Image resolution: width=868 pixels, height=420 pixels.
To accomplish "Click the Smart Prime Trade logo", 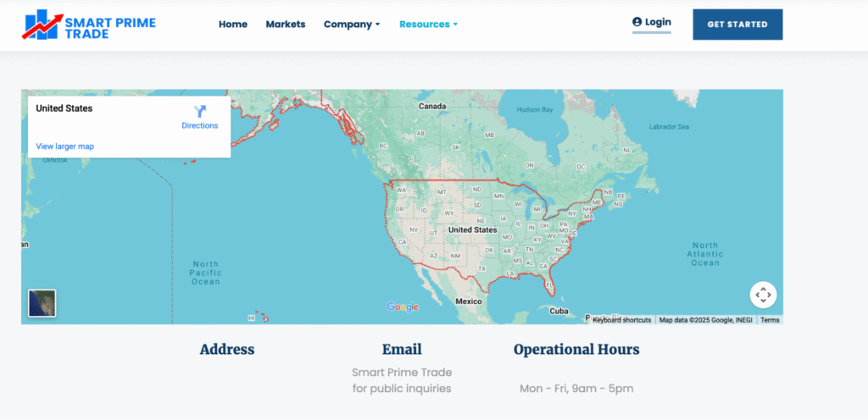I will coord(89,25).
